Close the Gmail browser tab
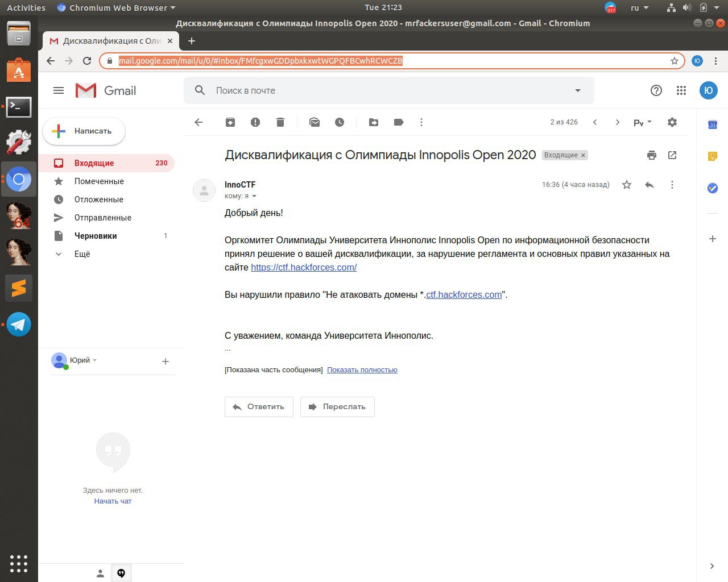Image resolution: width=728 pixels, height=582 pixels. click(170, 41)
